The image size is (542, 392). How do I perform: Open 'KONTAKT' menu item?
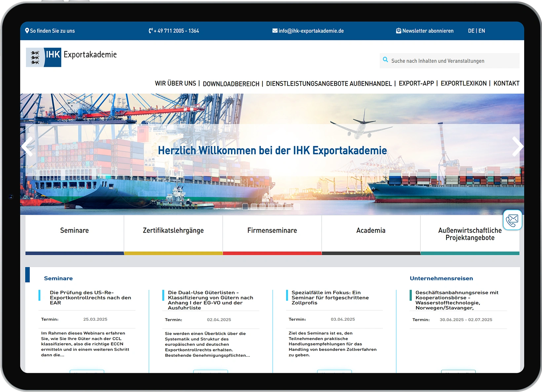coord(506,83)
